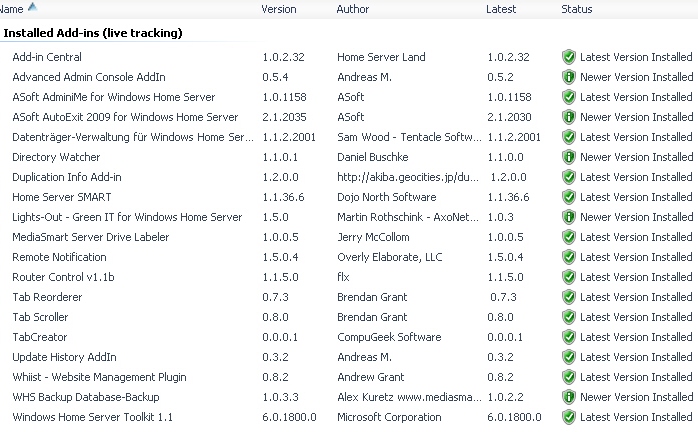698x432 pixels.
Task: Select the Router Control v1.1b entry
Action: pos(63,277)
